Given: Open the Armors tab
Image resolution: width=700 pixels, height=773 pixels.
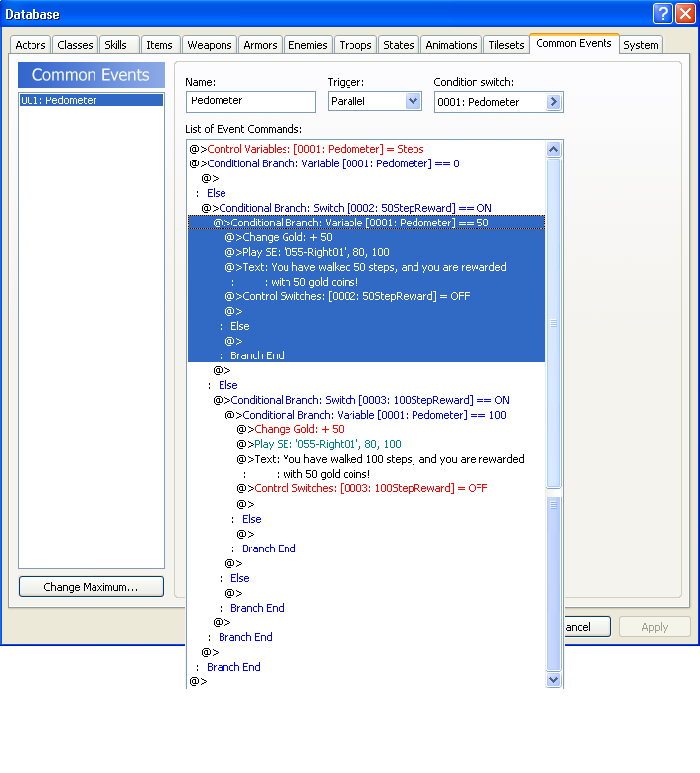Looking at the screenshot, I should (x=260, y=45).
